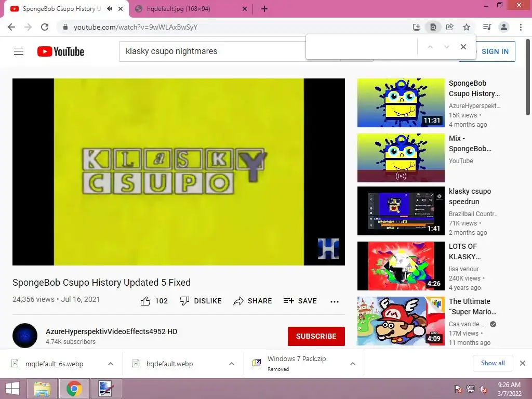
Task: Go back to the previous page
Action: coord(11,27)
